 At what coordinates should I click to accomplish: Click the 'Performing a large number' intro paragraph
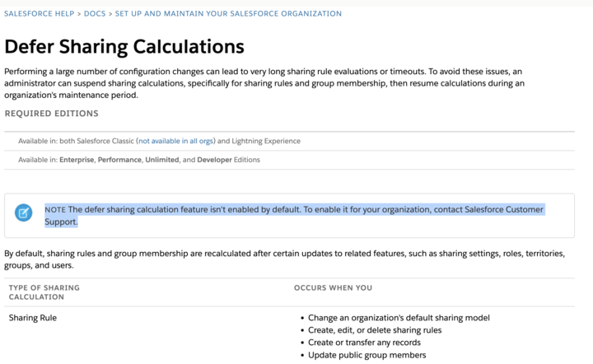click(264, 83)
